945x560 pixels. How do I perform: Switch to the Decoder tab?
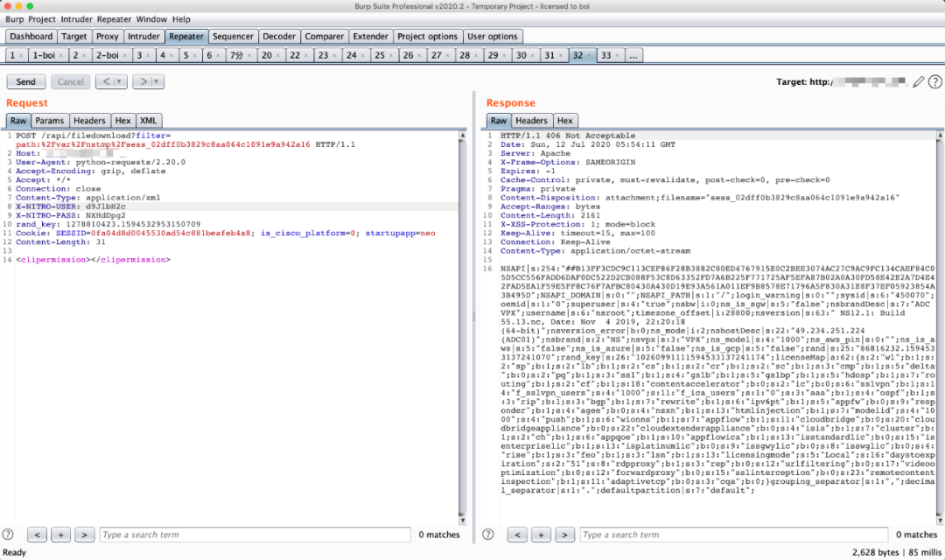279,36
